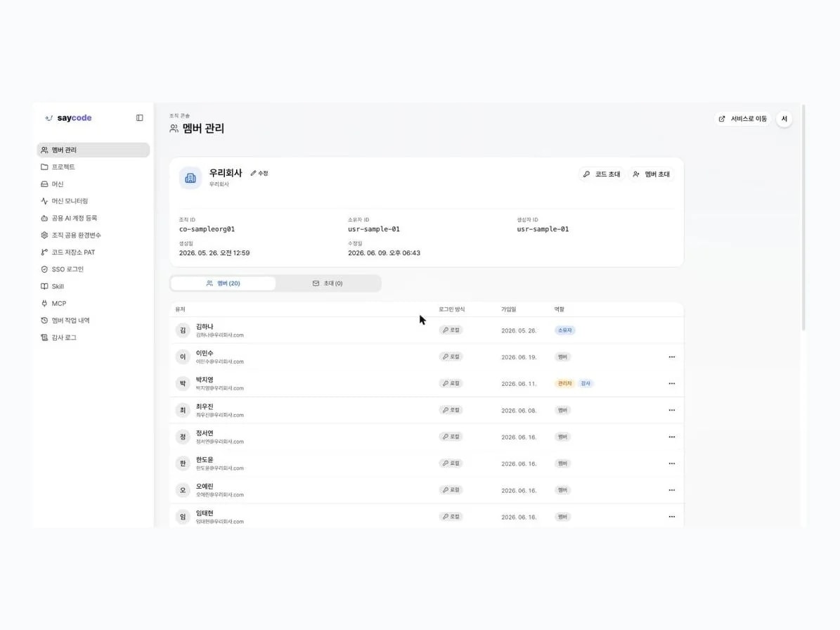The height and width of the screenshot is (630, 840).
Task: Click 코드 초대 button
Action: coord(602,174)
